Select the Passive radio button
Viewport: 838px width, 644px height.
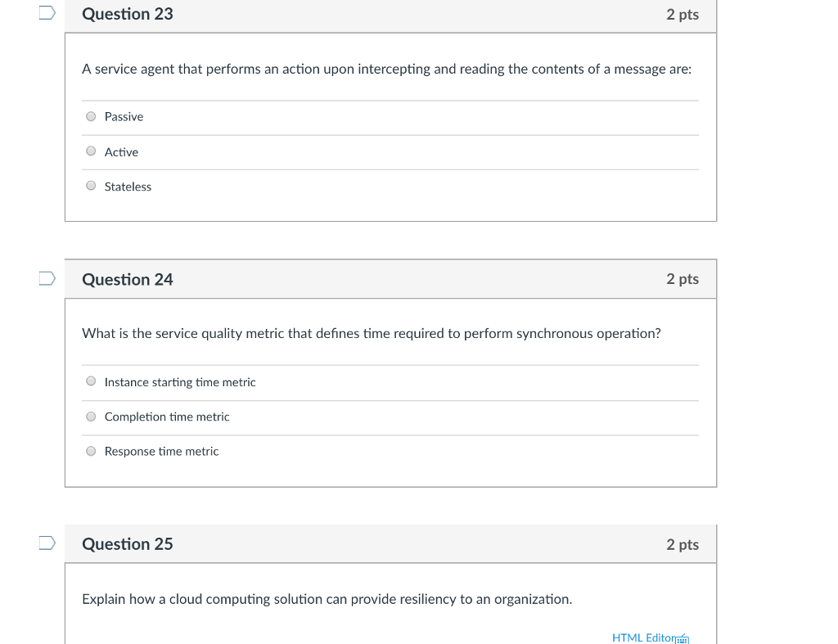click(x=91, y=117)
